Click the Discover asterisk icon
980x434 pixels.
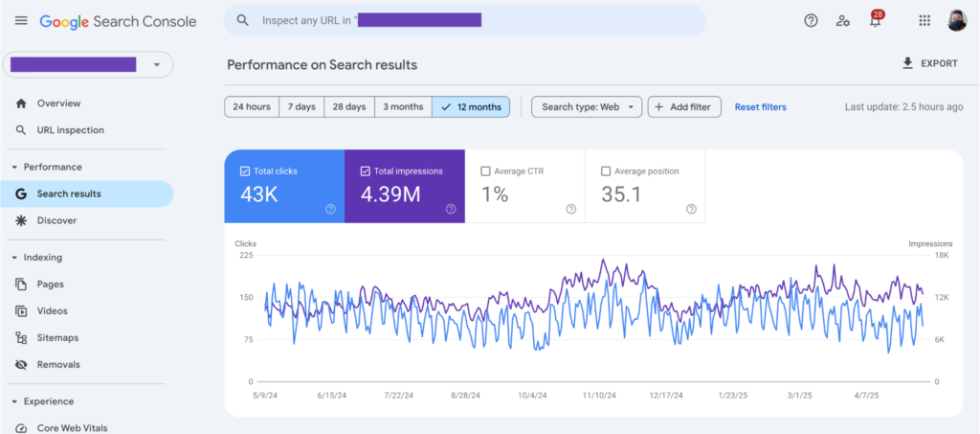pyautogui.click(x=21, y=220)
